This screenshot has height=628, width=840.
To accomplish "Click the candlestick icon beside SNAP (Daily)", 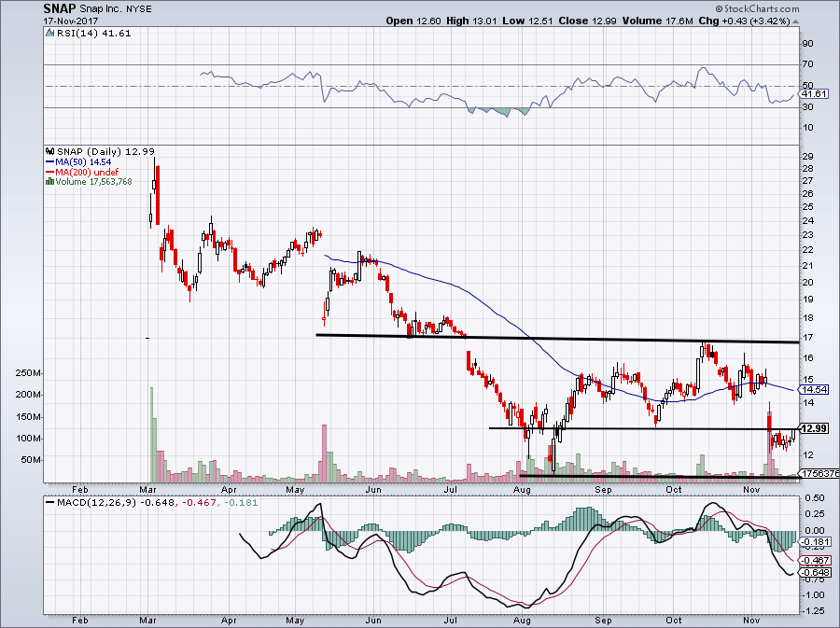I will click(x=50, y=151).
